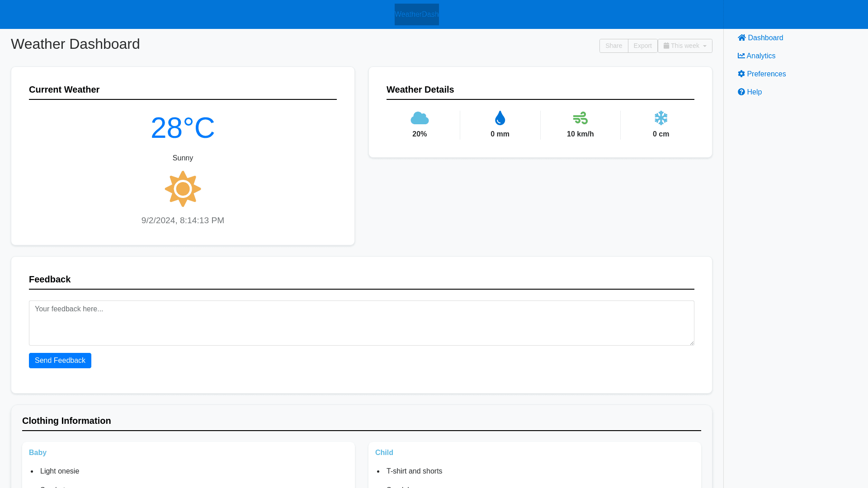Screen dimensions: 868x488
Task: Click the green wind speed icon
Action: pos(580,118)
